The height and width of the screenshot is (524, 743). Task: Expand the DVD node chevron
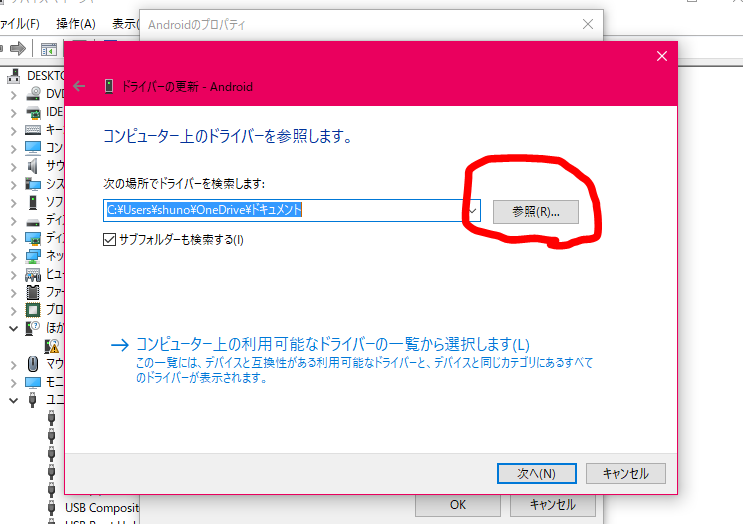[13, 95]
